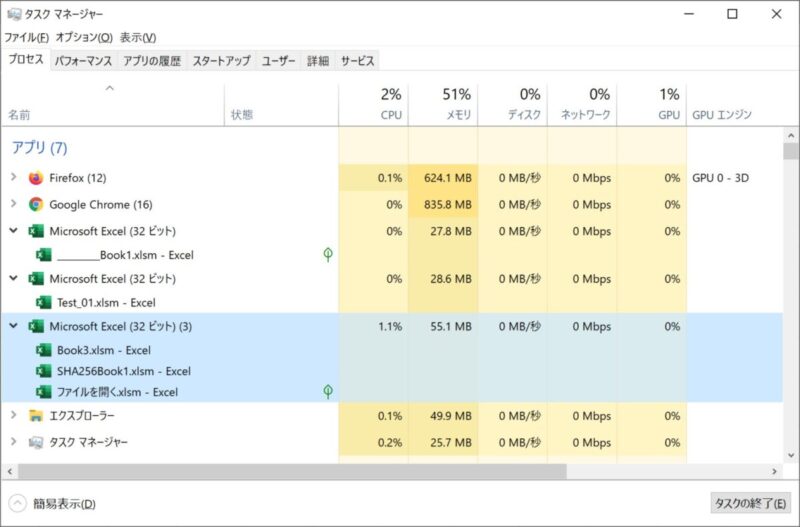Viewport: 800px width, 527px height.
Task: Select the Book3.xlsm - Excel row
Action: pyautogui.click(x=391, y=350)
